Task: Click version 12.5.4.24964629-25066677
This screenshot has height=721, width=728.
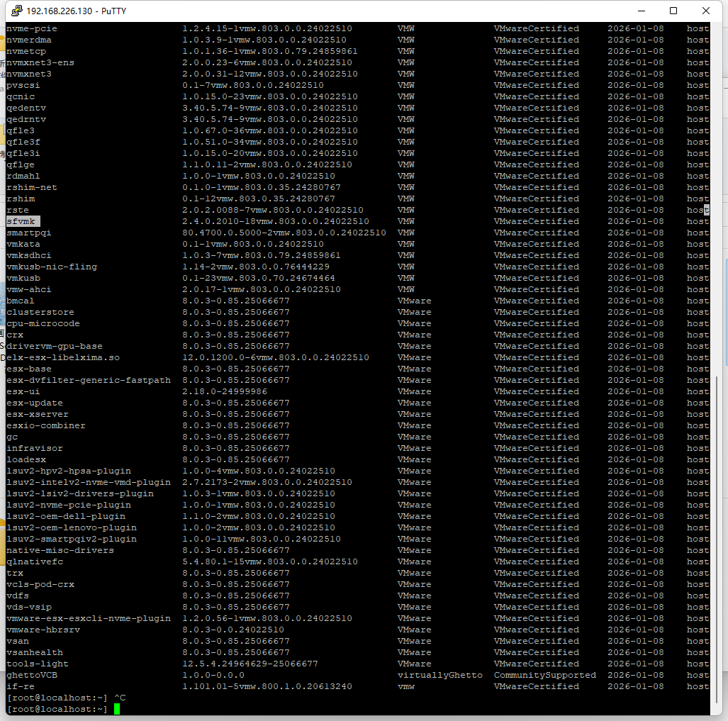Action: tap(250, 664)
